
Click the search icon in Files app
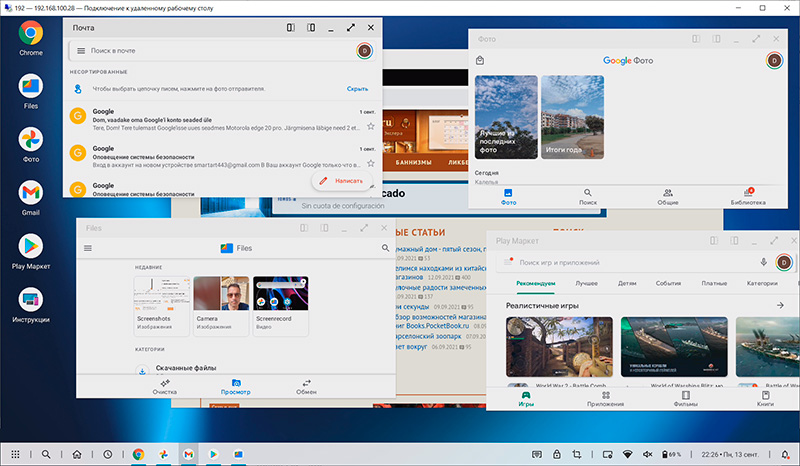coord(385,248)
